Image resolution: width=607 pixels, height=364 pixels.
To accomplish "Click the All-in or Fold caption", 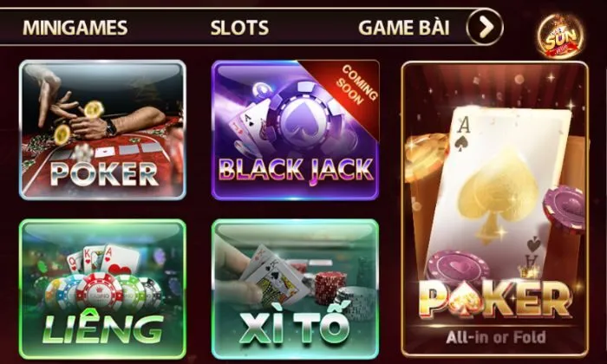I will 496,337.
